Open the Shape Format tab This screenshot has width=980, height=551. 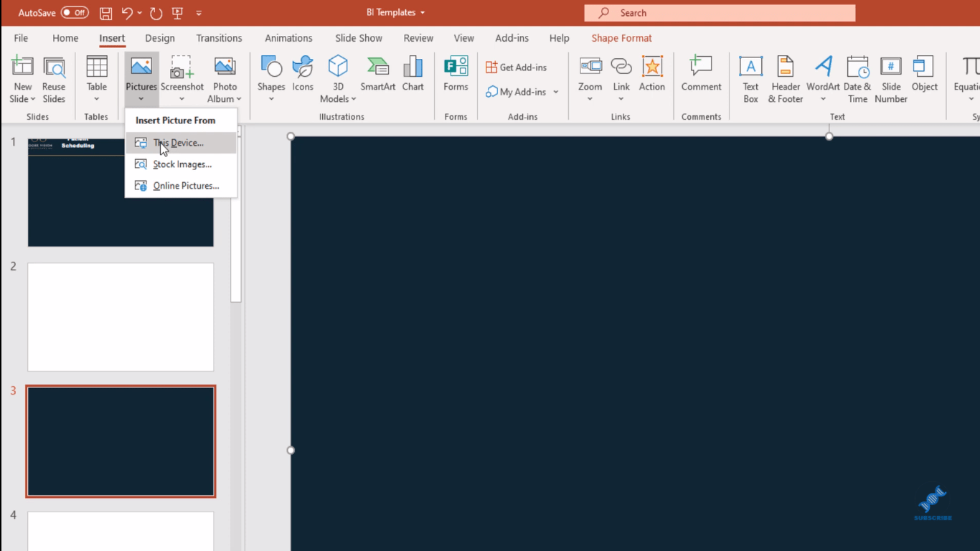click(x=621, y=38)
